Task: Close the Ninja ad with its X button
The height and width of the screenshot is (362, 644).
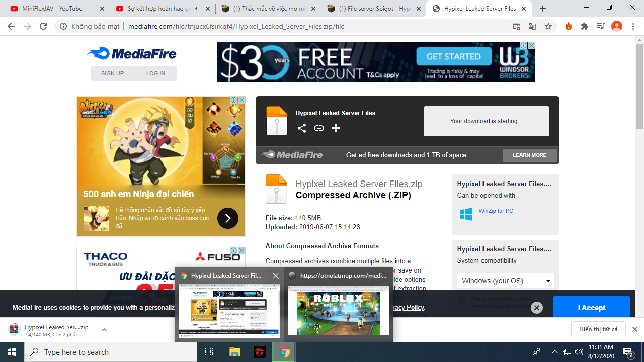Action: tap(242, 100)
